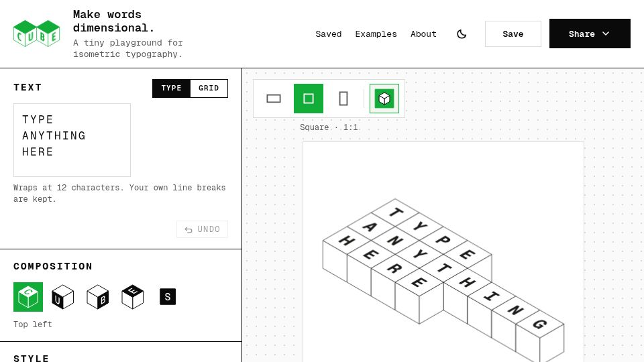Click the 'Make words dimensional.' heading
644x362 pixels.
[114, 21]
